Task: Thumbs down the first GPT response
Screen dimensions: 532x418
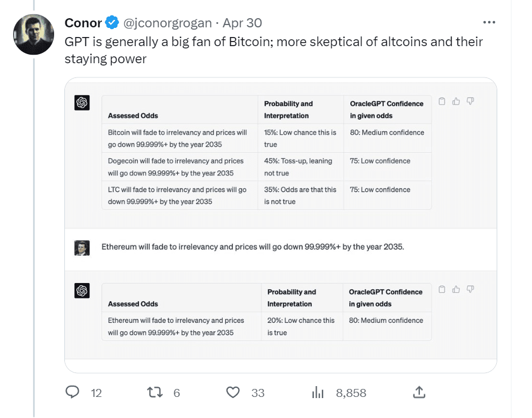Action: pos(470,101)
